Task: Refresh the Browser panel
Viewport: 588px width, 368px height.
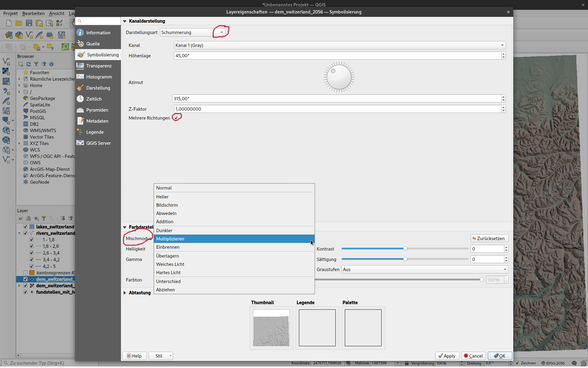Action: click(28, 64)
